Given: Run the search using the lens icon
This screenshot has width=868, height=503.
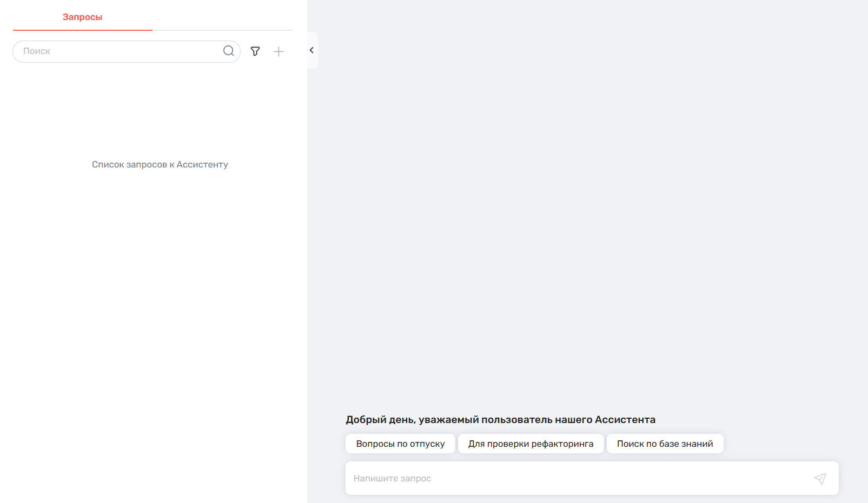Looking at the screenshot, I should click(228, 51).
